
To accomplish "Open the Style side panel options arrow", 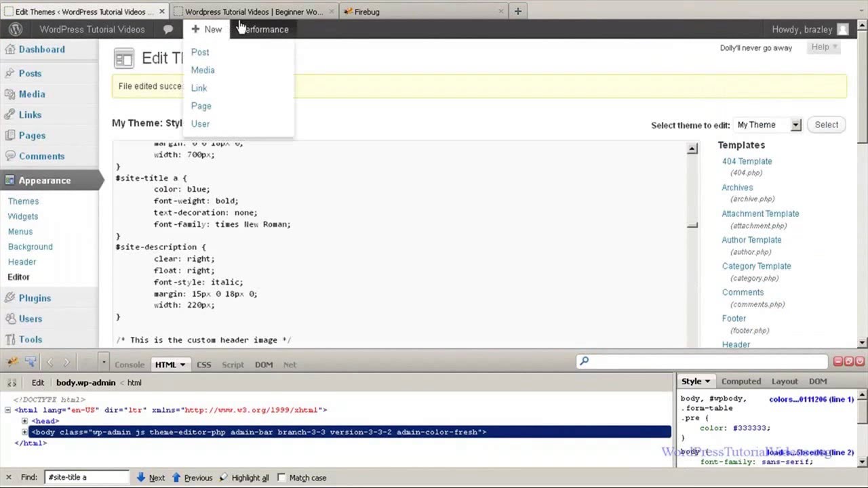I will click(707, 382).
